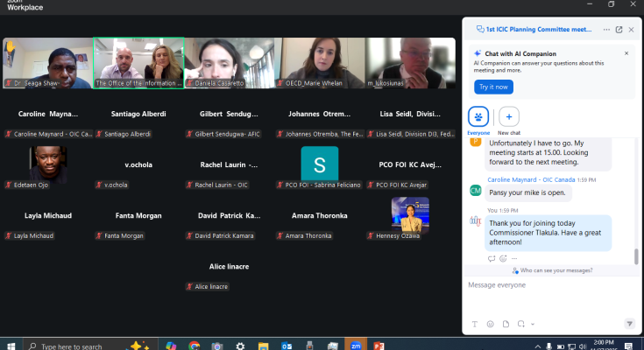Select Daniela Casaretto's video thumbnail

231,63
